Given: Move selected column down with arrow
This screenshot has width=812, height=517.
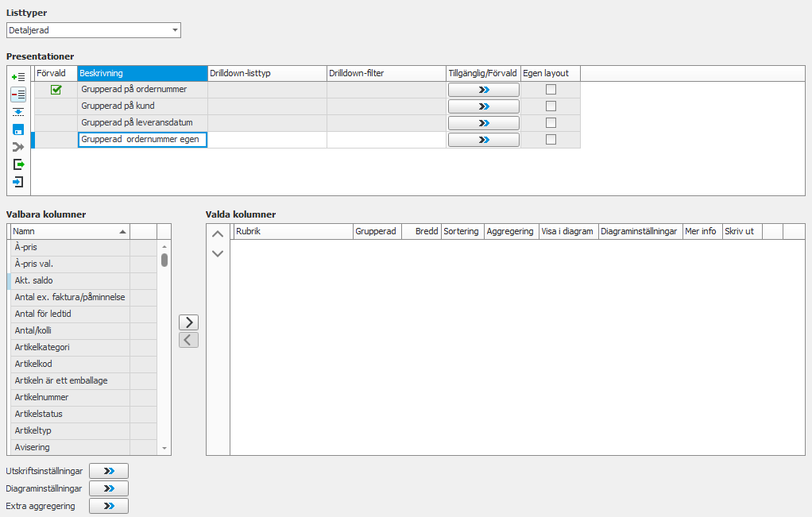Looking at the screenshot, I should 218,253.
